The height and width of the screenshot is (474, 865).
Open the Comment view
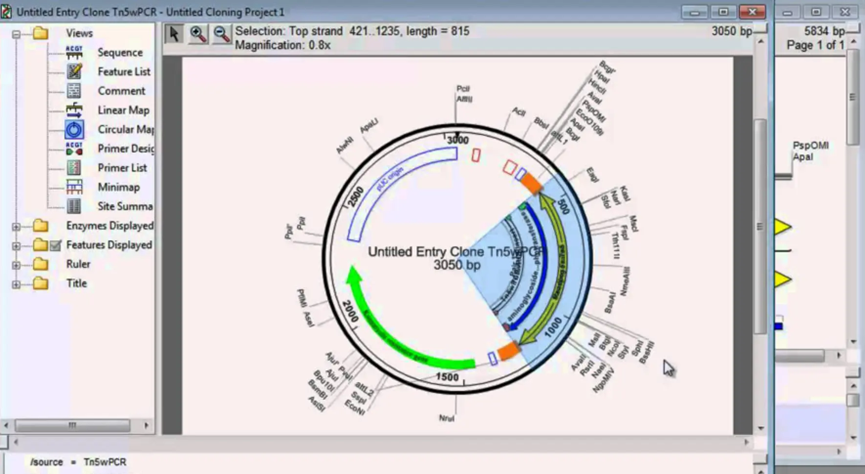click(120, 91)
